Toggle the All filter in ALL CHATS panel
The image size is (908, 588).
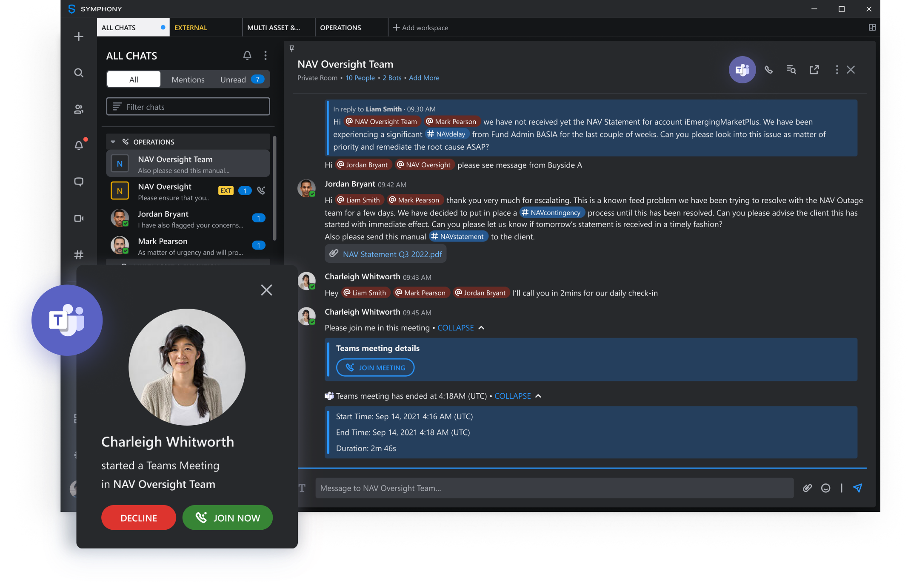tap(133, 79)
